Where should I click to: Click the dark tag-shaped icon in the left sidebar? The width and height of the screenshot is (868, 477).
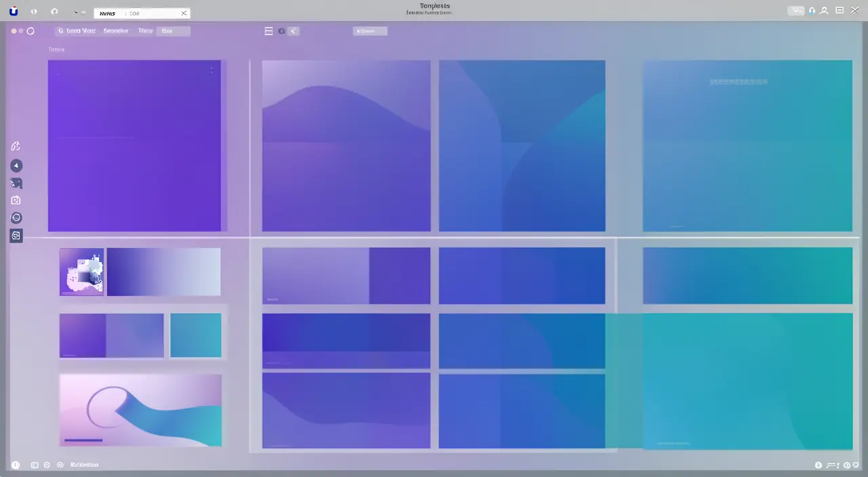pyautogui.click(x=16, y=183)
